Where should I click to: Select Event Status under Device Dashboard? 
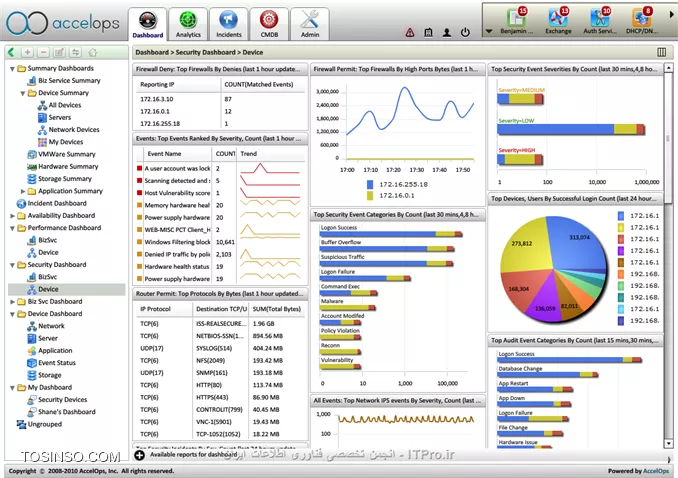click(x=57, y=363)
